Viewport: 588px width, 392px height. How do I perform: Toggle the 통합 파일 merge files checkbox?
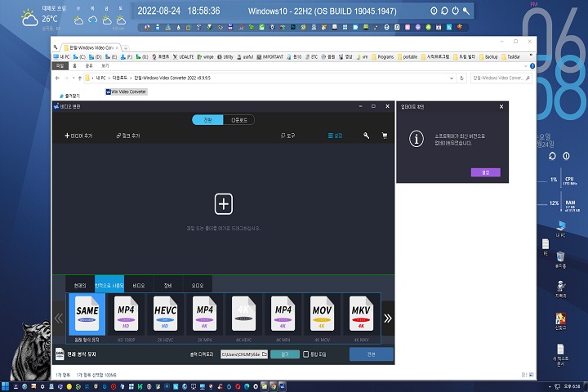coord(305,354)
